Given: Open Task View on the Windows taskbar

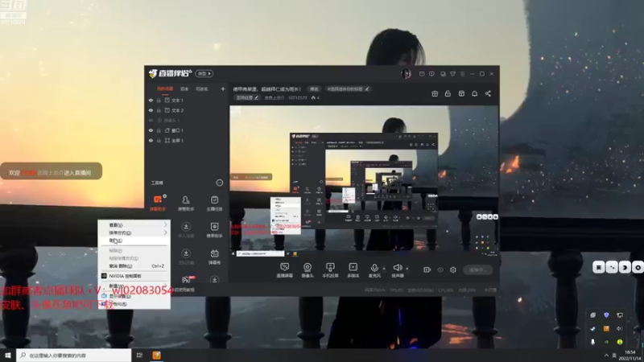Looking at the screenshot, I should [139, 355].
